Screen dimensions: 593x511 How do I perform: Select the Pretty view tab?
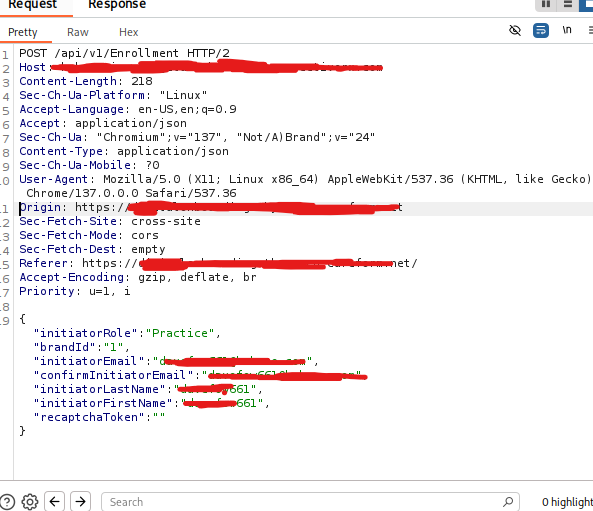(x=23, y=32)
